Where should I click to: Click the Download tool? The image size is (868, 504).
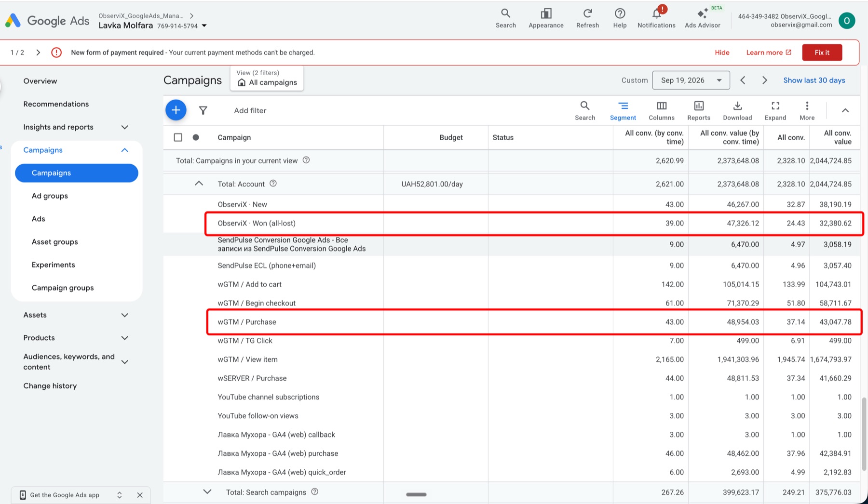(x=737, y=110)
